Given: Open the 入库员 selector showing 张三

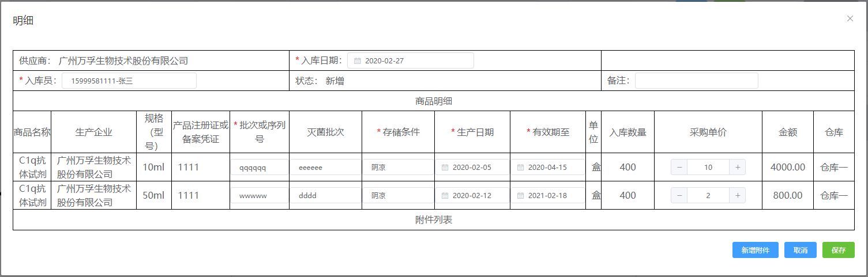Looking at the screenshot, I should click(129, 81).
